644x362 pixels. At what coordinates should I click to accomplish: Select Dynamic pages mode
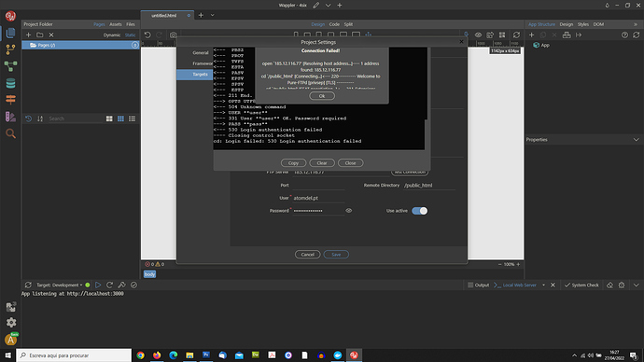(112, 35)
